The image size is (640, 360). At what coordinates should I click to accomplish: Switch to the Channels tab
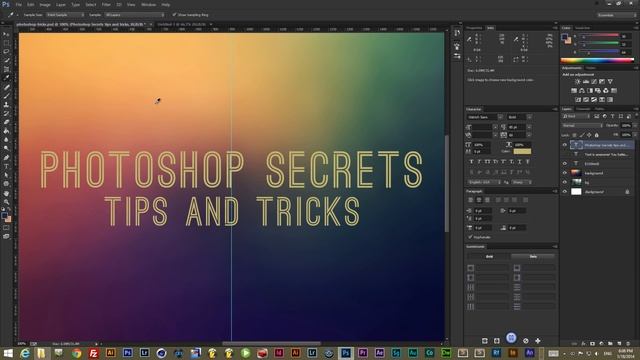(583, 109)
